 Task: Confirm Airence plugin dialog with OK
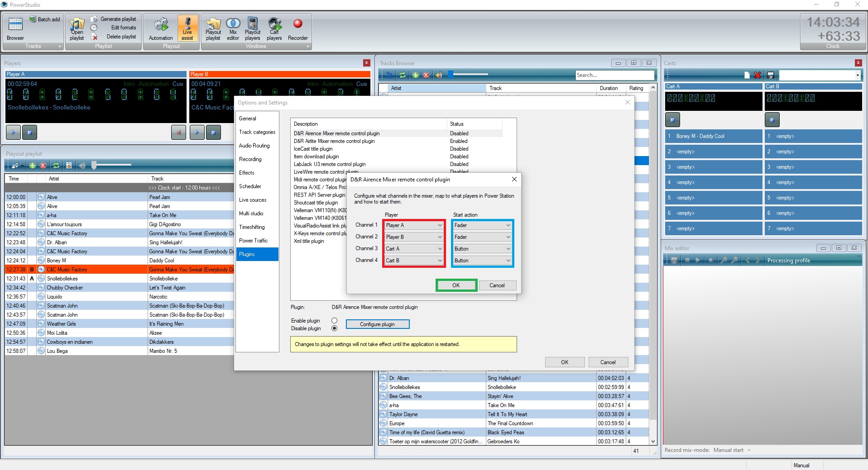456,285
